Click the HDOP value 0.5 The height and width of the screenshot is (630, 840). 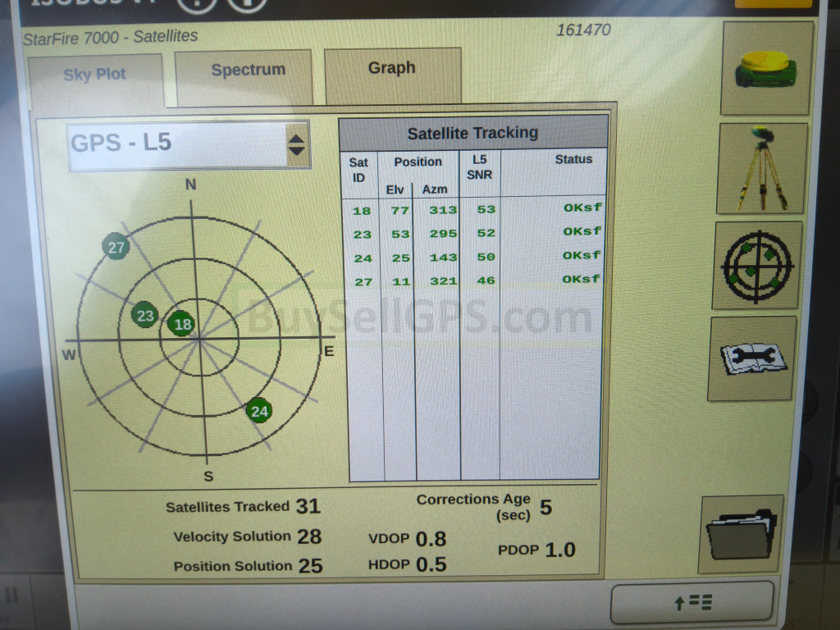tap(431, 564)
